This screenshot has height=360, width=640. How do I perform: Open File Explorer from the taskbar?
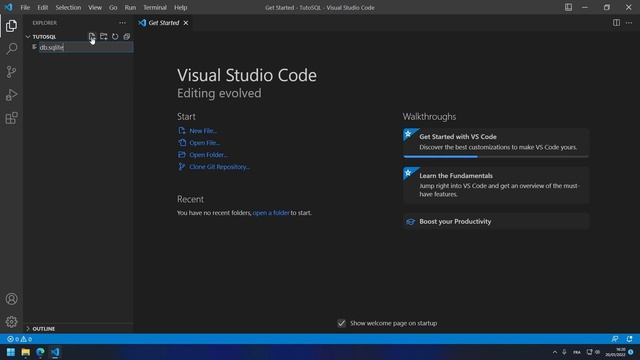point(26,352)
